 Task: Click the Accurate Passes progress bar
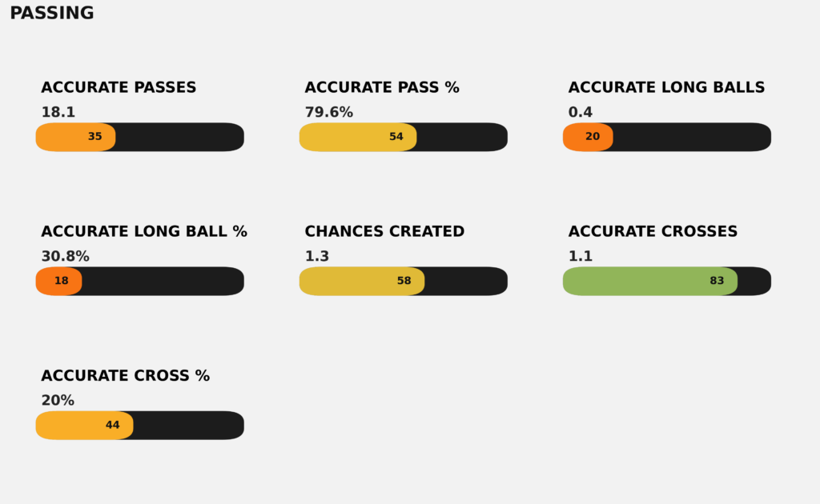pos(140,137)
